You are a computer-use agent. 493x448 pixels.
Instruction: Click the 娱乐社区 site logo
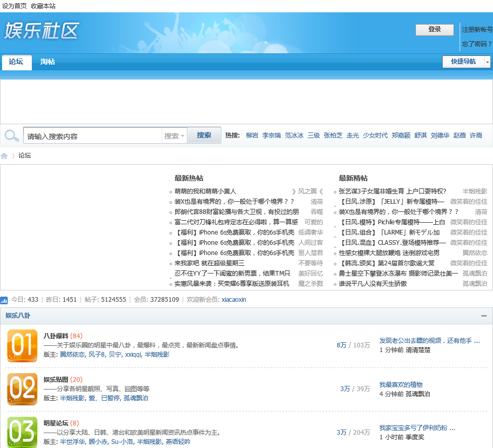coord(42,31)
